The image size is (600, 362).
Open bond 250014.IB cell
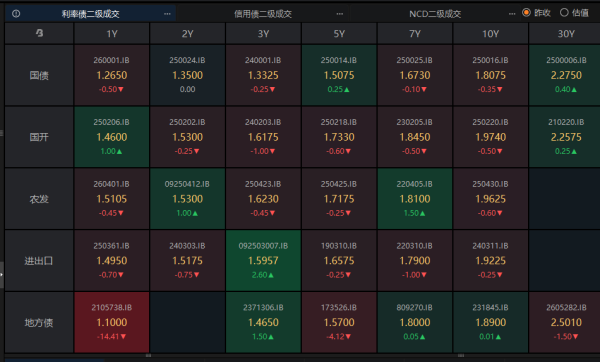(339, 75)
